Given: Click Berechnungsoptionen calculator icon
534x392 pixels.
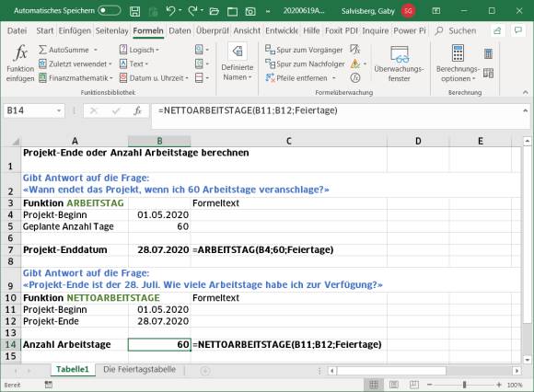Looking at the screenshot, I should (x=458, y=53).
